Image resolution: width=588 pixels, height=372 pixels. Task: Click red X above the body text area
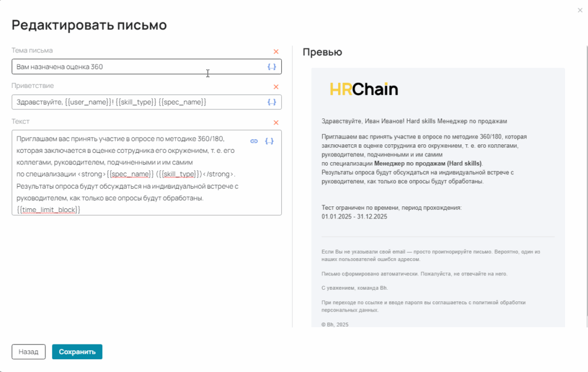[276, 122]
